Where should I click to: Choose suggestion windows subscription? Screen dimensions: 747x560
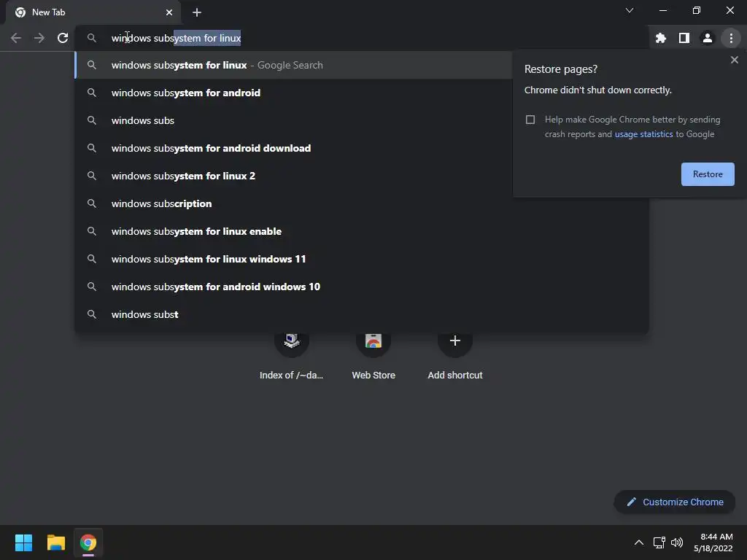click(x=362, y=204)
